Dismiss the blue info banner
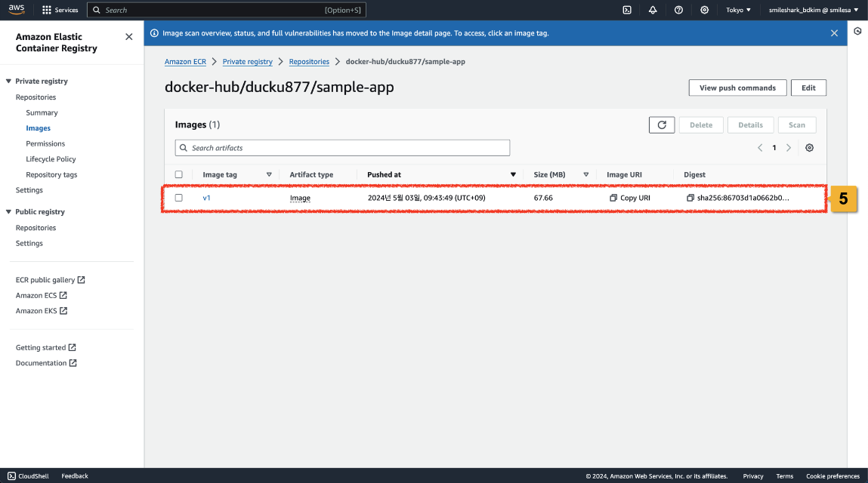This screenshot has height=483, width=868. coord(834,33)
